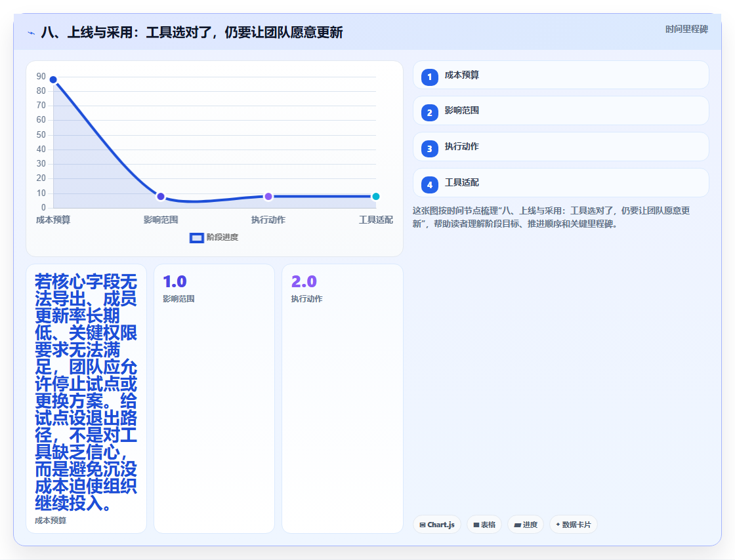Image resolution: width=735 pixels, height=560 pixels.
Task: Select the 工具适配 milestone row
Action: pos(560,182)
